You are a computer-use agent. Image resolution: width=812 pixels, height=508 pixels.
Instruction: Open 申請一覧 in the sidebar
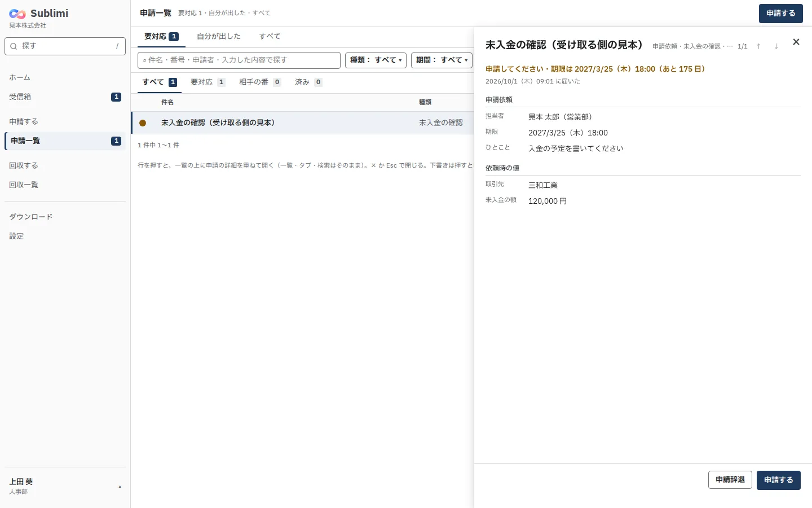click(65, 141)
